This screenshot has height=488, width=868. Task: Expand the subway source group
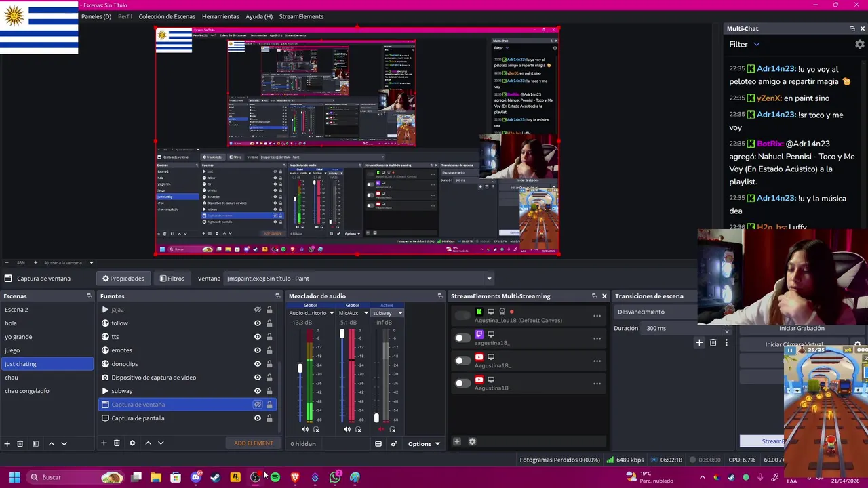105,391
